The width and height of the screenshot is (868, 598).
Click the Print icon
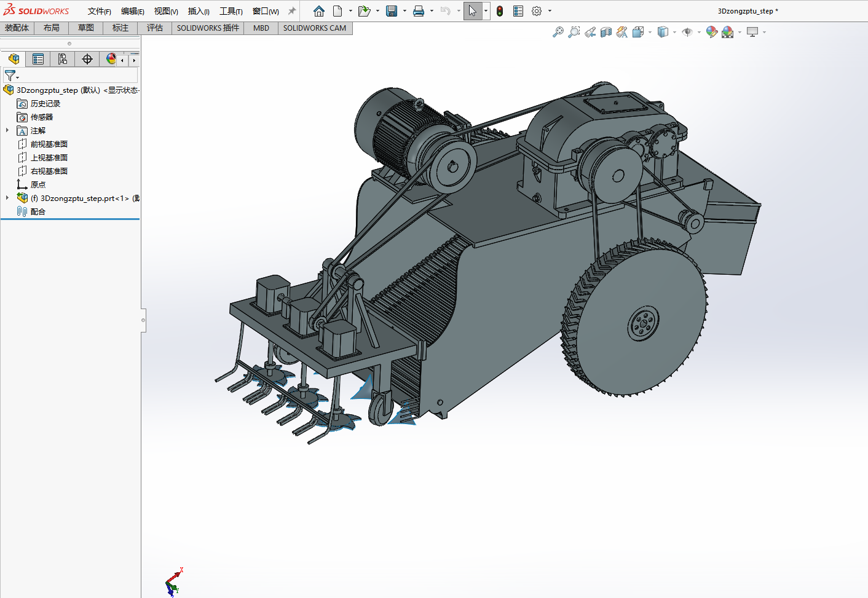(419, 11)
